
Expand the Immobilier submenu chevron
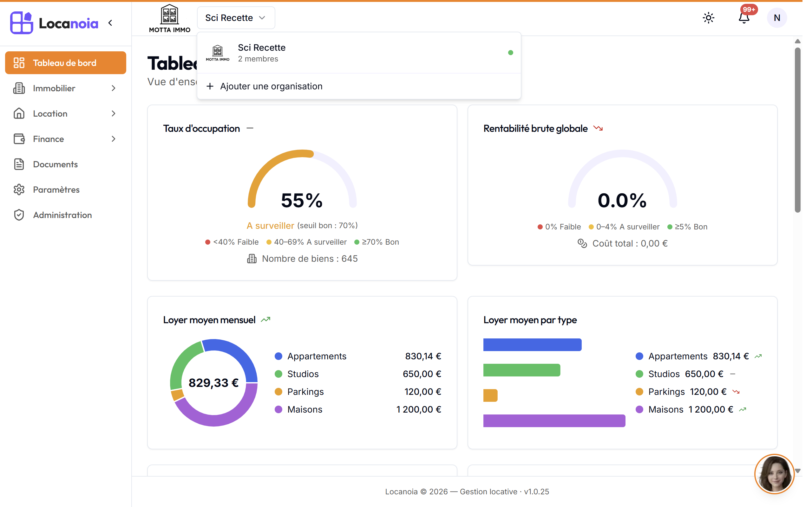(x=114, y=88)
